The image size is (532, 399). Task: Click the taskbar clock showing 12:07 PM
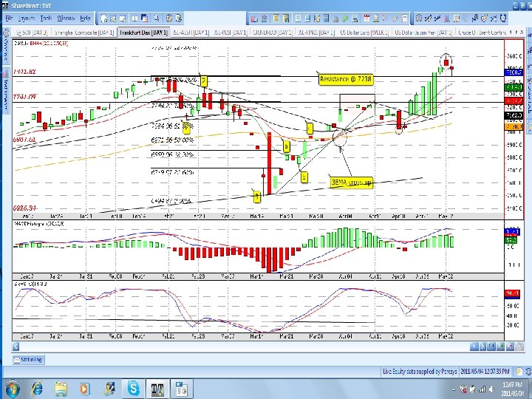(511, 389)
